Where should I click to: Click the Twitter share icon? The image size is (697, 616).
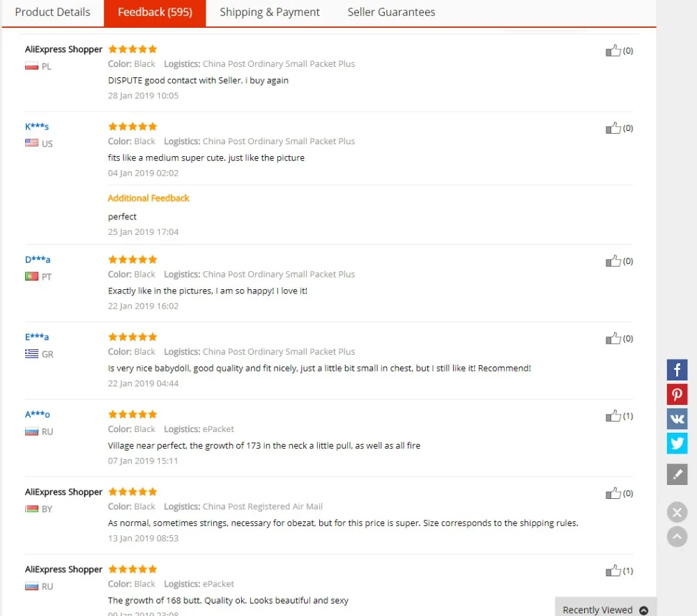677,443
